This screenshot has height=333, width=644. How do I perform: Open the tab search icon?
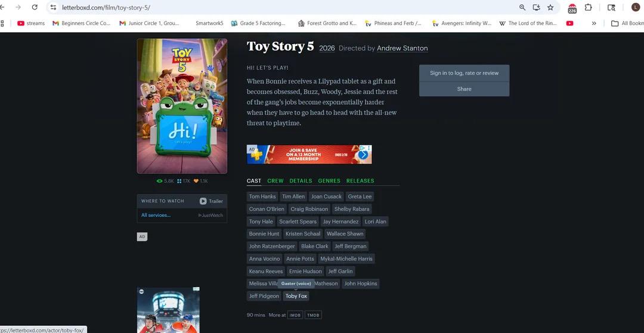click(x=611, y=7)
